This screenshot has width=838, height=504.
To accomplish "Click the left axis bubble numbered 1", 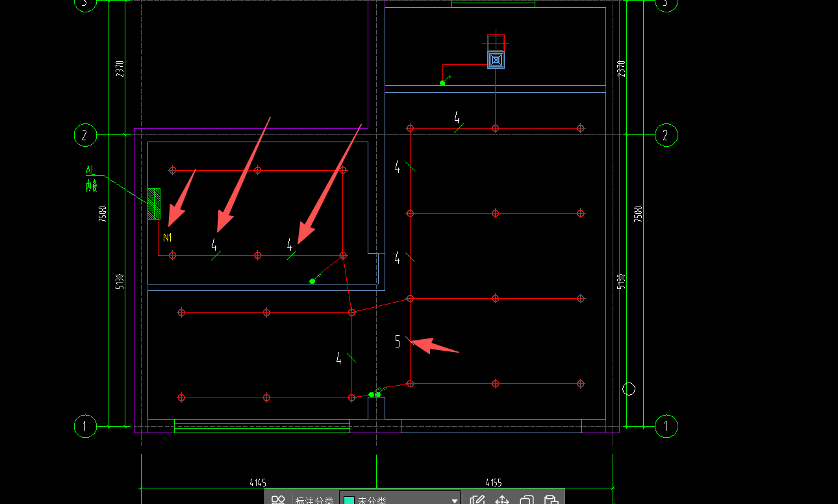I will (85, 427).
